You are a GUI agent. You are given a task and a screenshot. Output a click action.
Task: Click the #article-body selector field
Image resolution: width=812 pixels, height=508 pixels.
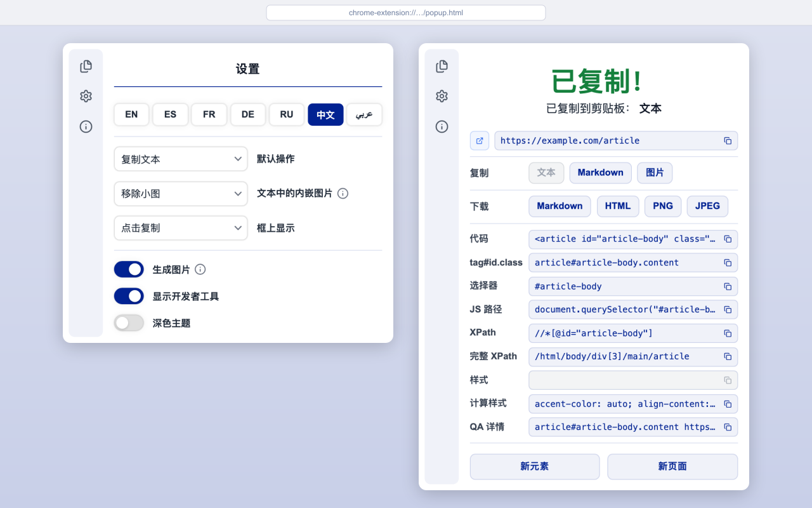coord(633,286)
